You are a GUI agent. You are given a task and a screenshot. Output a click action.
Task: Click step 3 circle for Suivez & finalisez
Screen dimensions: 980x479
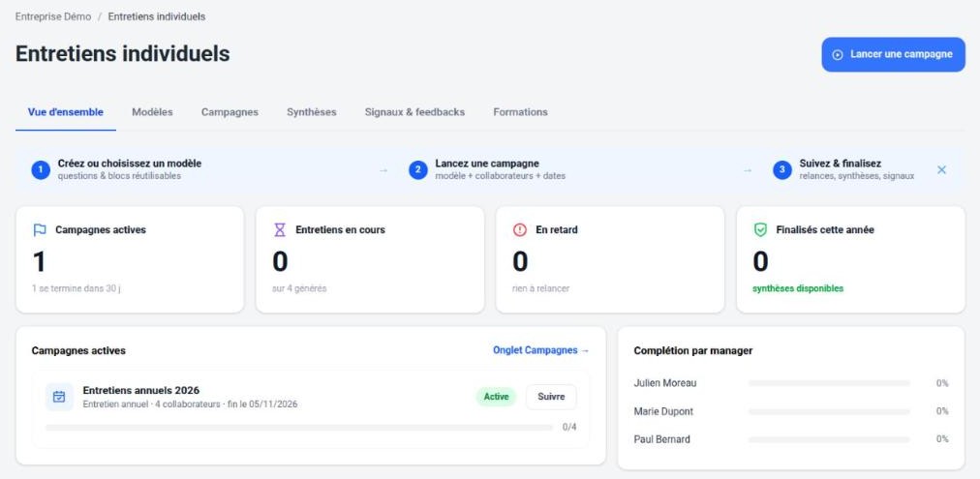tap(781, 170)
